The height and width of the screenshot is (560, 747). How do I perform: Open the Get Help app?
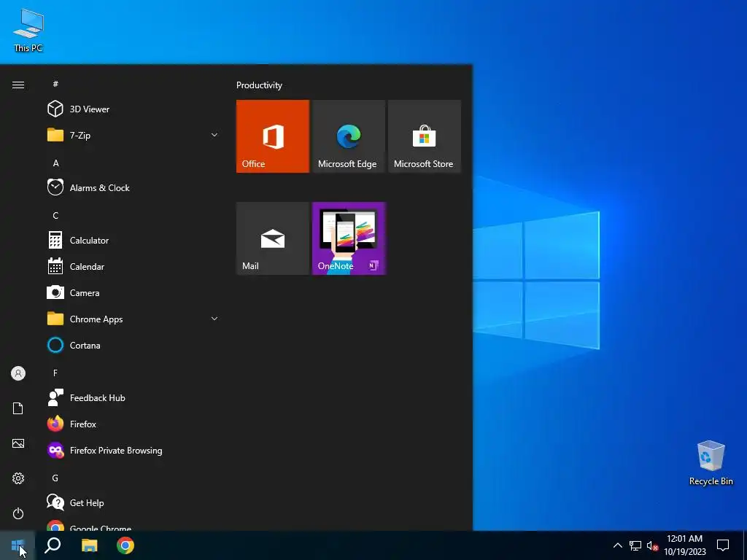point(133,503)
